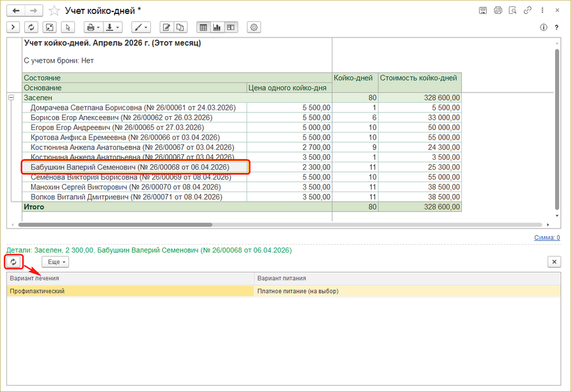This screenshot has width=571, height=392.
Task: Collapse the Заселен group
Action: pyautogui.click(x=11, y=98)
